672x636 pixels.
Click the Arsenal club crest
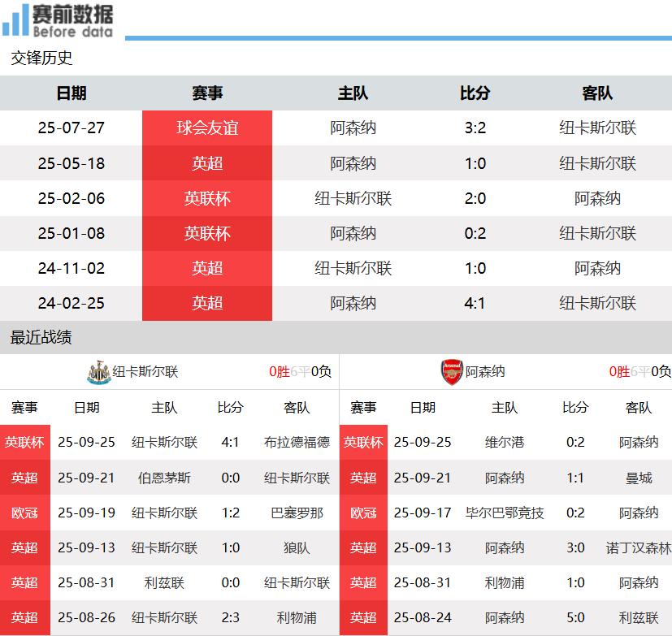451,372
